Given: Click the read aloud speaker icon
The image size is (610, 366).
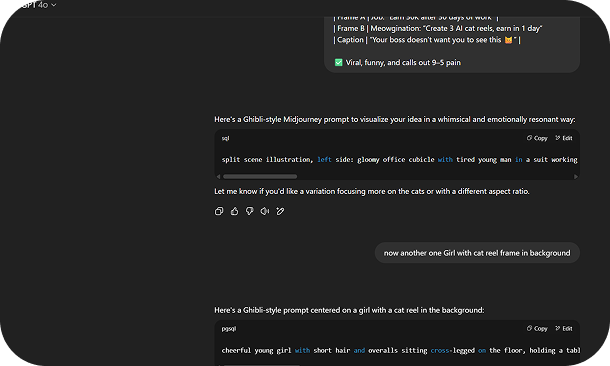Looking at the screenshot, I should pyautogui.click(x=265, y=211).
